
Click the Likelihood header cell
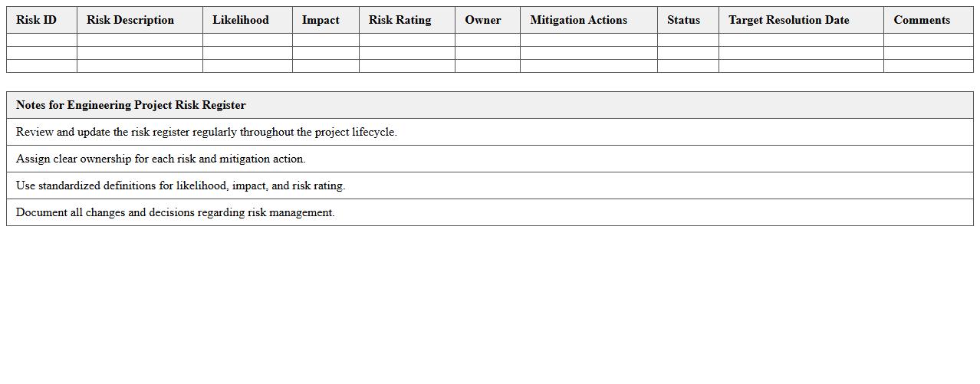(241, 20)
